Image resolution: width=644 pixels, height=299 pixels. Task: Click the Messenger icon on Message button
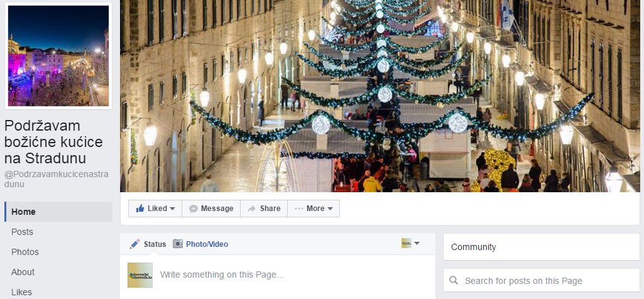(193, 209)
